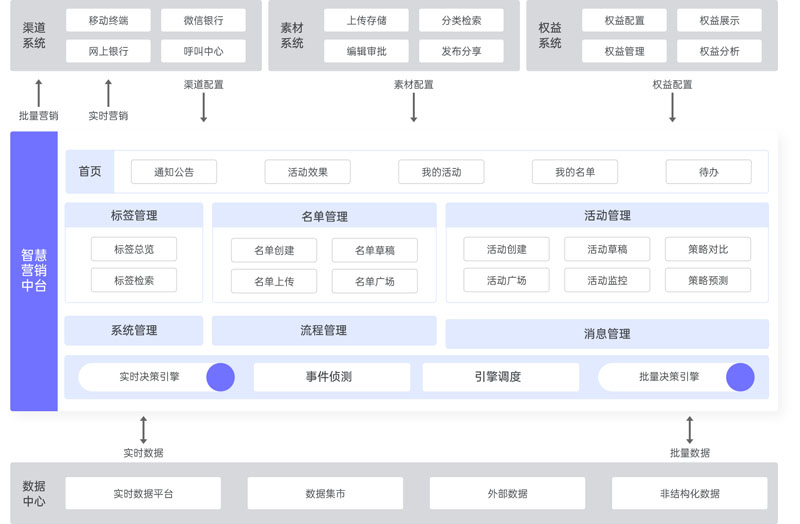
Task: Toggle the purple circle on 实时决策引擎
Action: 220,377
